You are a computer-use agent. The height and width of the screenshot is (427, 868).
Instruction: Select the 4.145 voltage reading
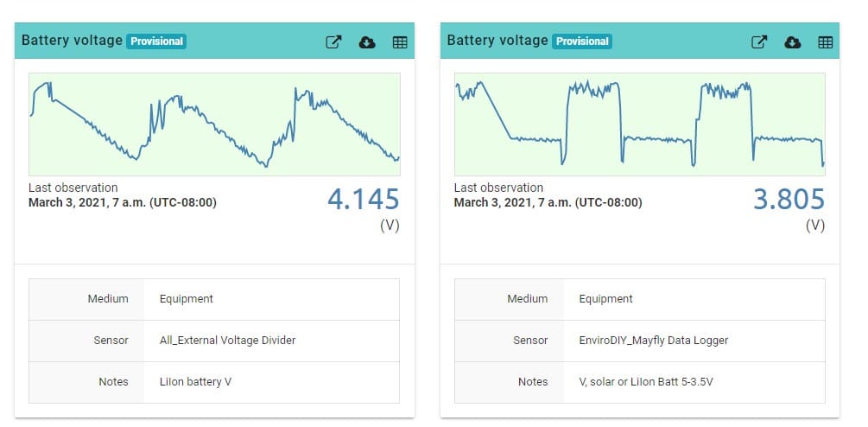[x=364, y=200]
